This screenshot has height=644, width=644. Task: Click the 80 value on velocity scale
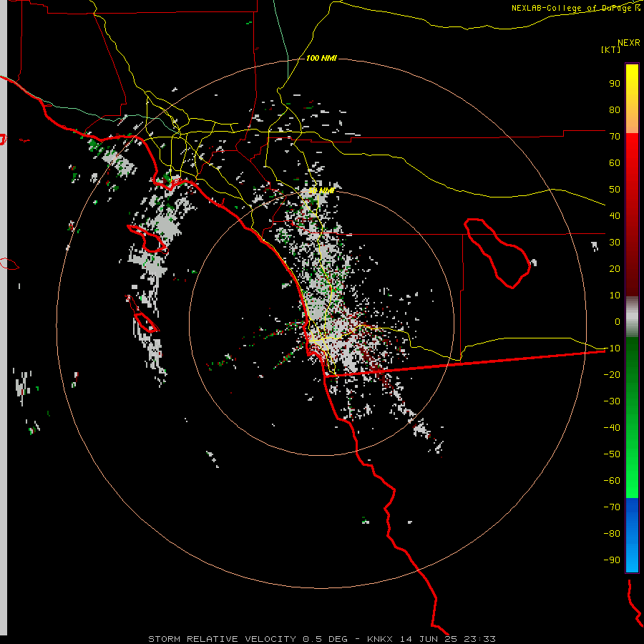coord(615,109)
